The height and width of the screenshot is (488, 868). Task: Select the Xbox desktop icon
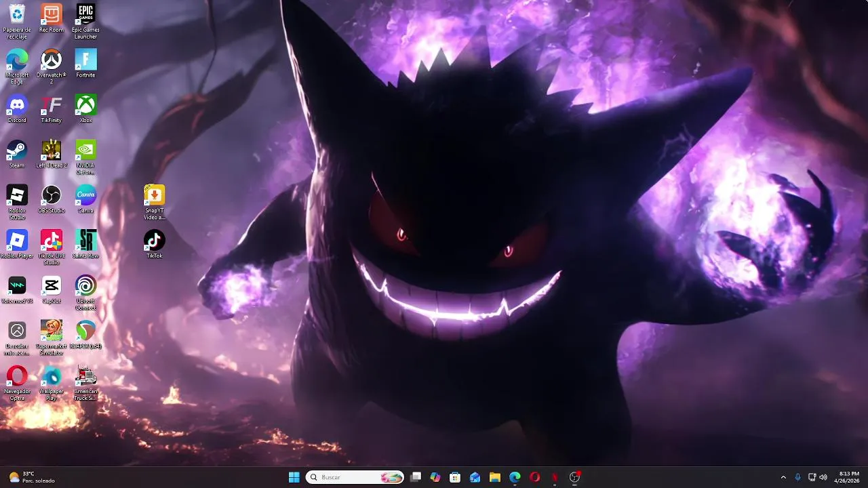85,108
